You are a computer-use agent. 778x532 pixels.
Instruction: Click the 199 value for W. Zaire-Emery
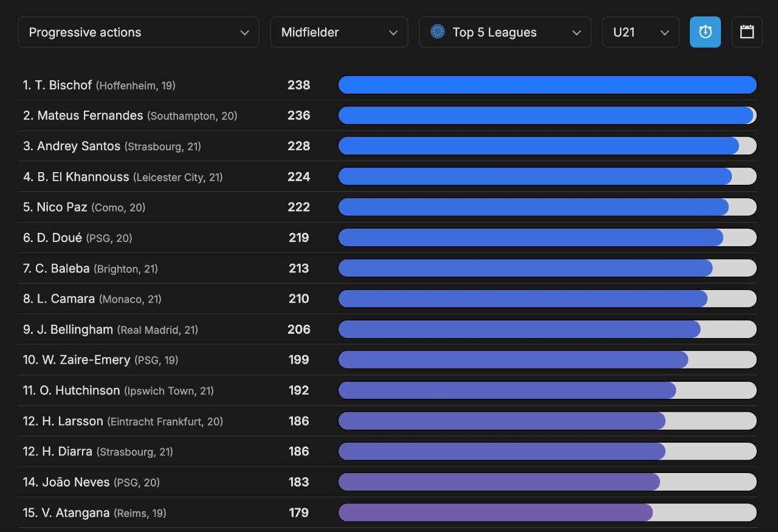298,360
